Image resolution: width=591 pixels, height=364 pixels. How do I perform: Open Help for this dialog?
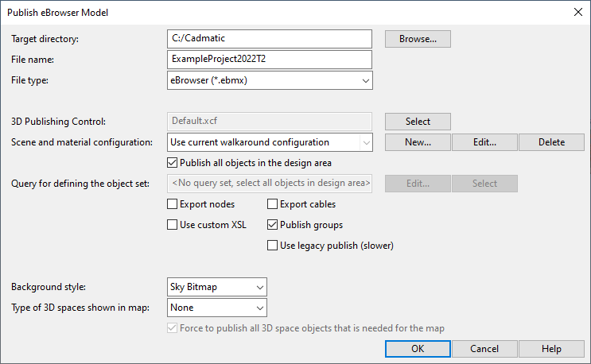[x=551, y=349]
